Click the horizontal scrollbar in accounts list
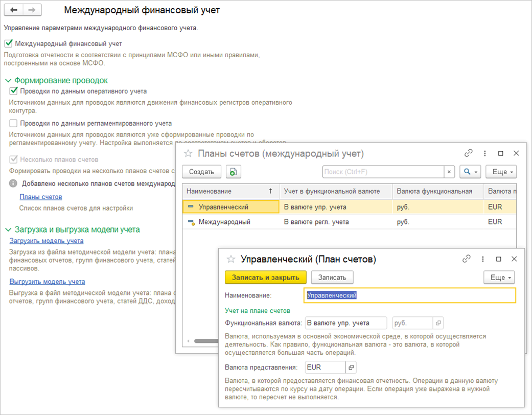 (x=206, y=341)
